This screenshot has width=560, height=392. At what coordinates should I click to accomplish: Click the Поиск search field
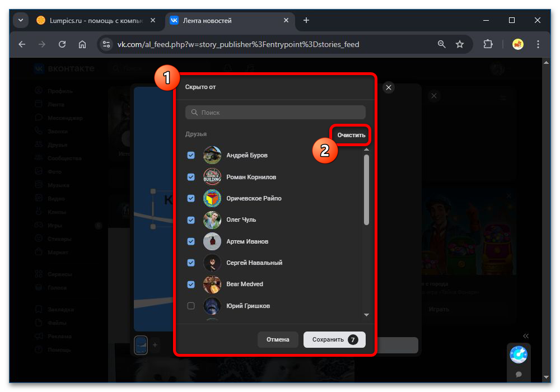coord(275,113)
